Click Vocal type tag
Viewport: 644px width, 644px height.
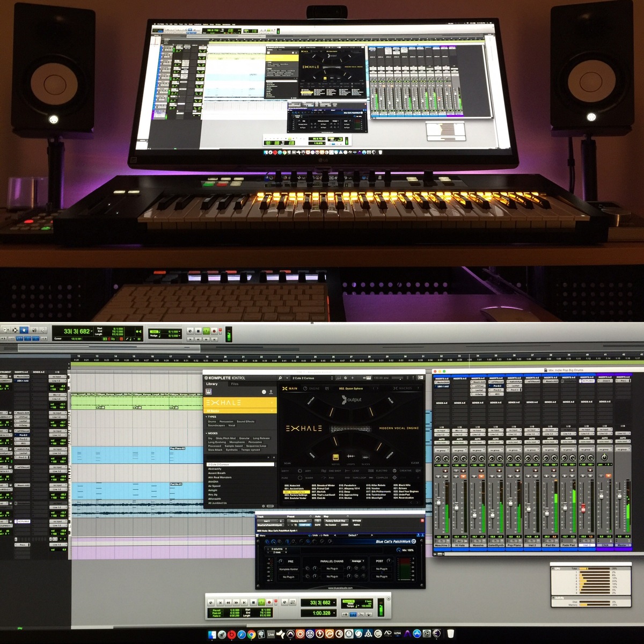tap(232, 426)
